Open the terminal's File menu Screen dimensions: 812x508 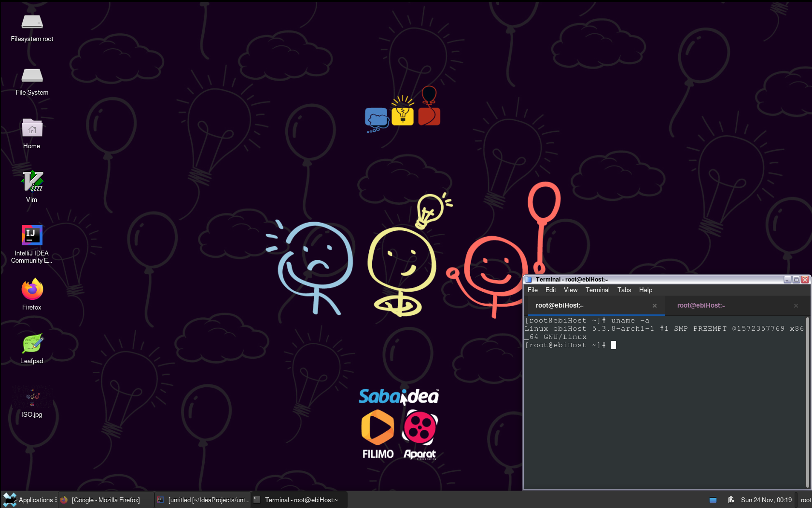(x=532, y=290)
